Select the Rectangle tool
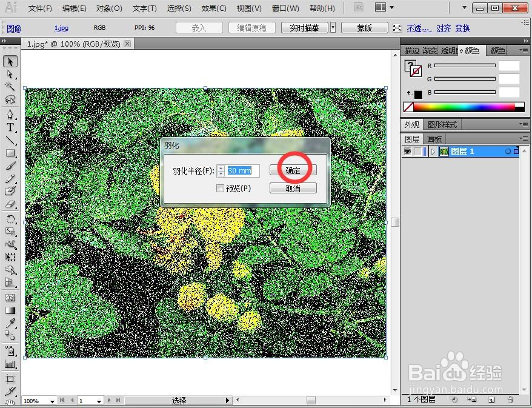 coord(10,153)
